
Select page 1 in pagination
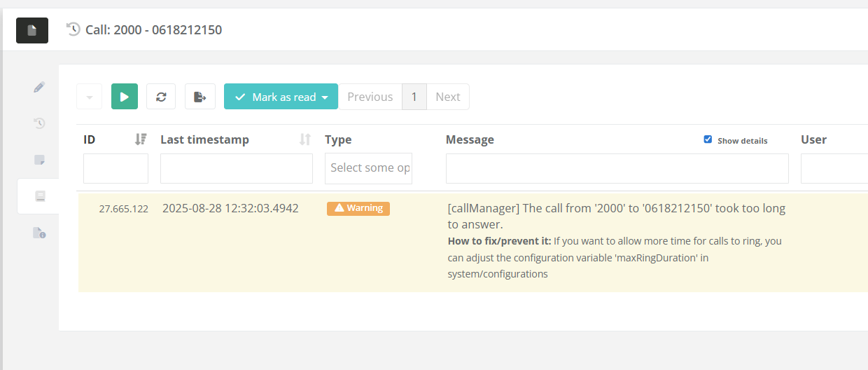click(414, 97)
